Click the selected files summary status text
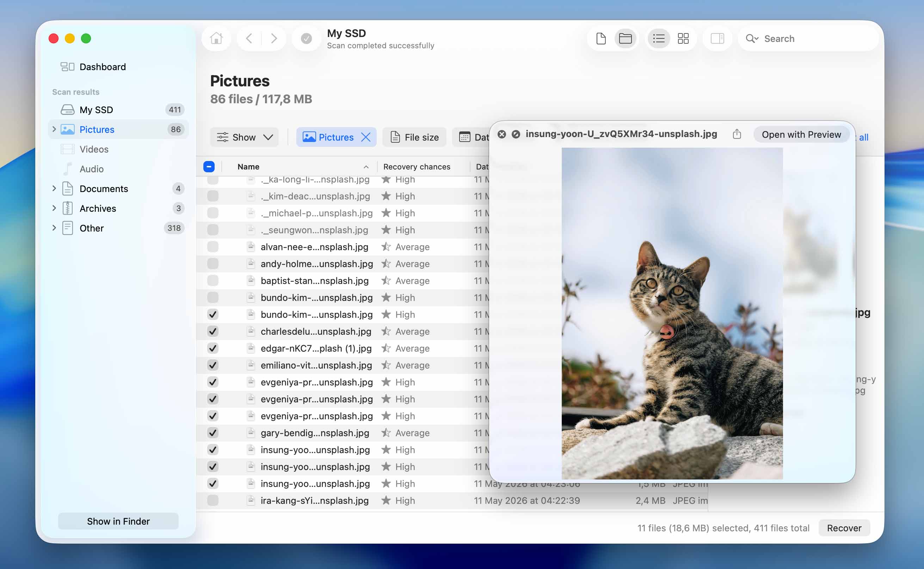The width and height of the screenshot is (924, 569). [723, 528]
